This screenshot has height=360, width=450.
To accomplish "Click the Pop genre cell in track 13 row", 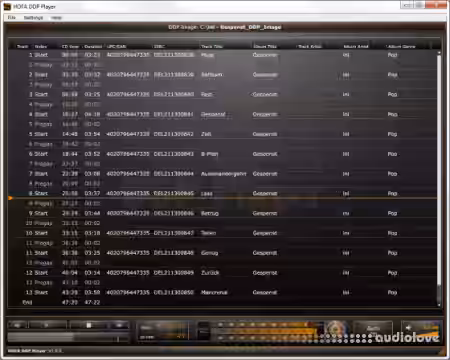I will pyautogui.click(x=392, y=292).
